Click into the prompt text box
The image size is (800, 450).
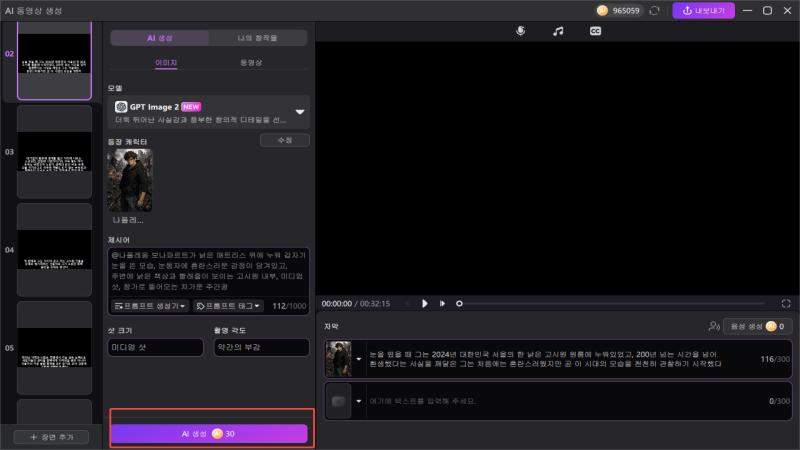(209, 271)
